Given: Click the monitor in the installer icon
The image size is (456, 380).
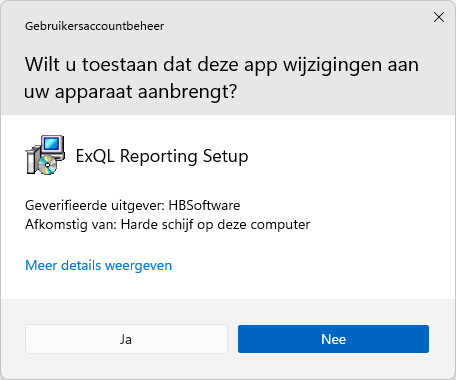Looking at the screenshot, I should [52, 147].
